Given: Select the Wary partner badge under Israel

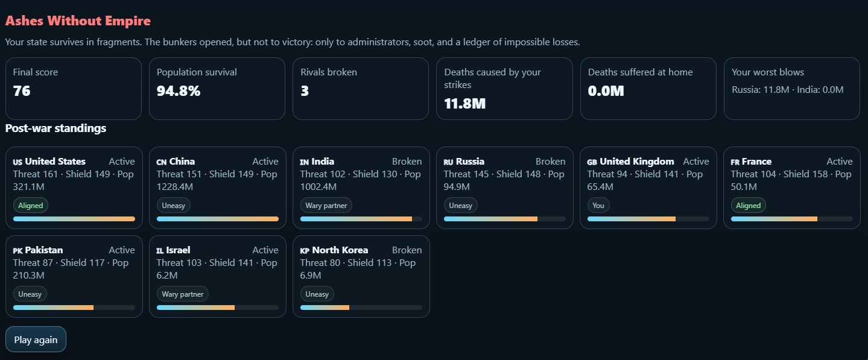Looking at the screenshot, I should pyautogui.click(x=182, y=294).
